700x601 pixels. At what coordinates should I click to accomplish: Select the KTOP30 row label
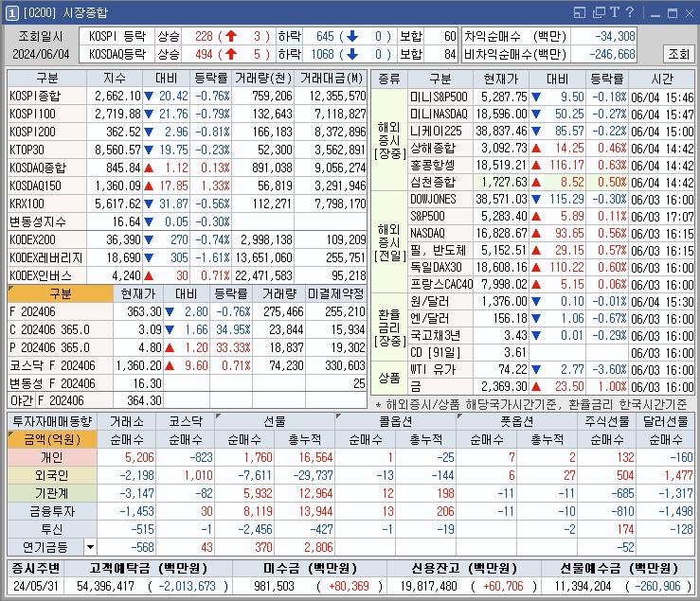pyautogui.click(x=46, y=150)
